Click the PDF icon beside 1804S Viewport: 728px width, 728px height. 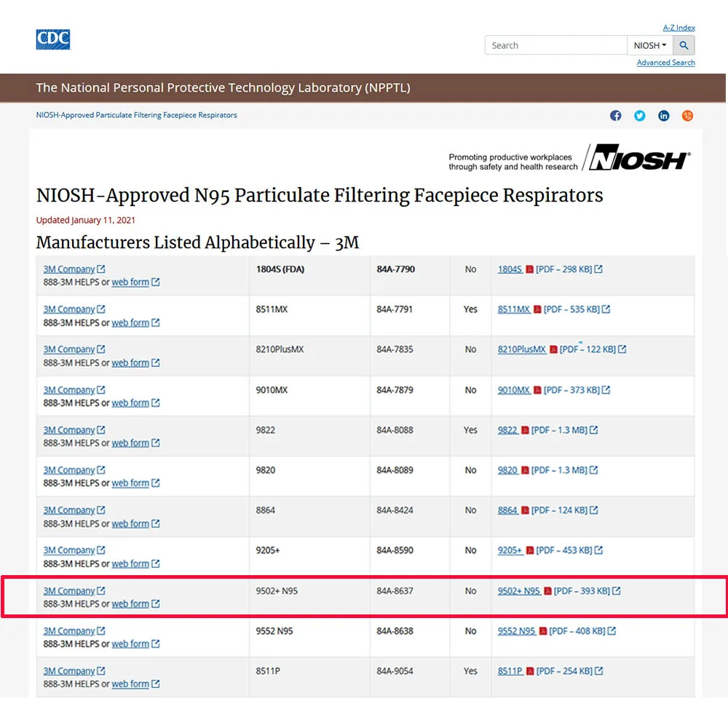[x=529, y=269]
